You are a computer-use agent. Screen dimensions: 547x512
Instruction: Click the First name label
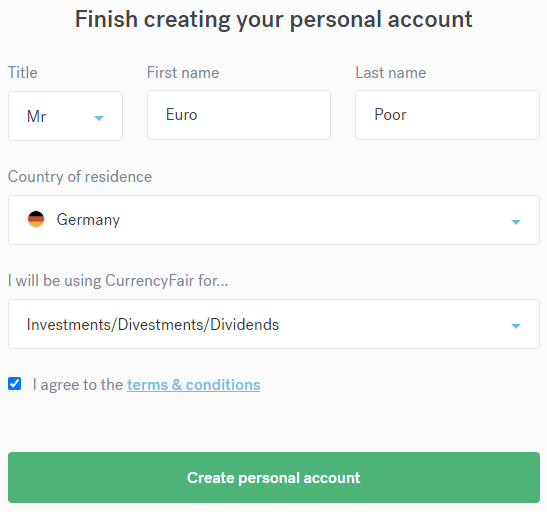[183, 73]
